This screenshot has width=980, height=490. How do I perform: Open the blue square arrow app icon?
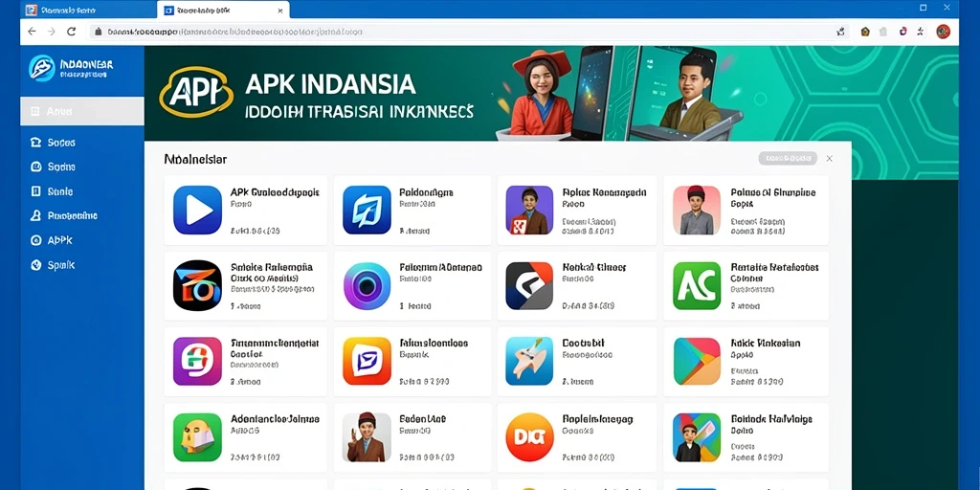tap(367, 210)
